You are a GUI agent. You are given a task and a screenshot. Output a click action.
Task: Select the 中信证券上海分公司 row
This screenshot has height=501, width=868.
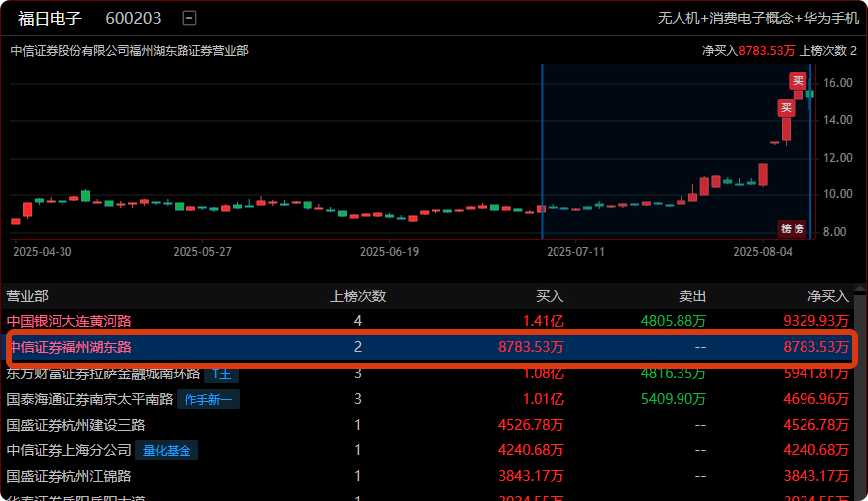point(427,450)
